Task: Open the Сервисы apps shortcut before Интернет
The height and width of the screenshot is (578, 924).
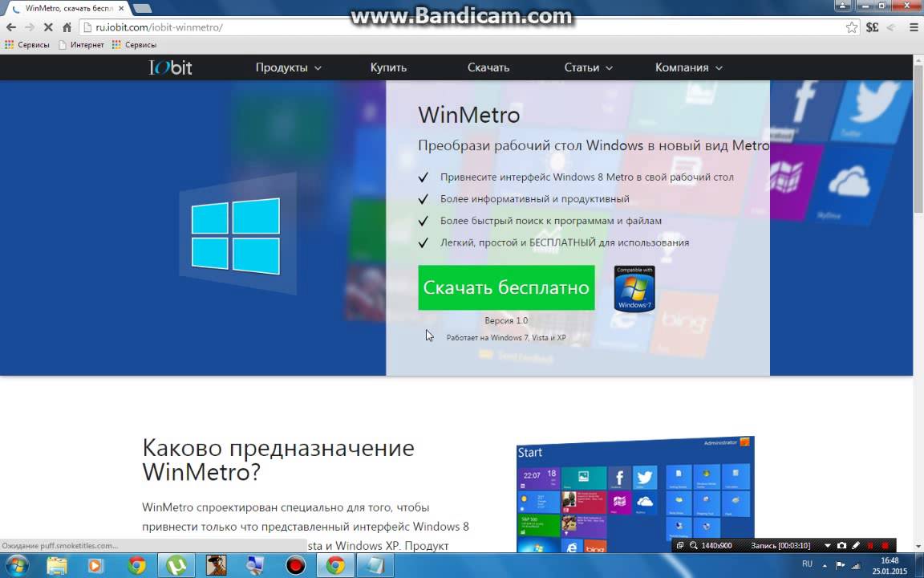Action: coord(27,45)
